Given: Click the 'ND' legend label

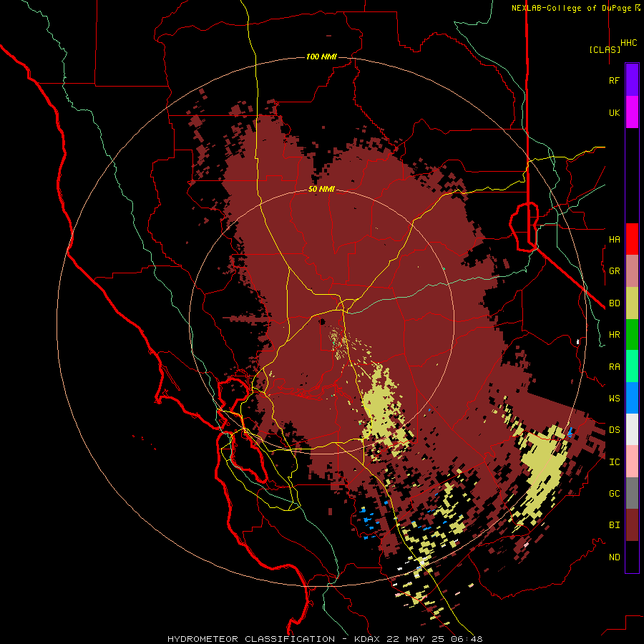Looking at the screenshot, I should click(x=614, y=557).
